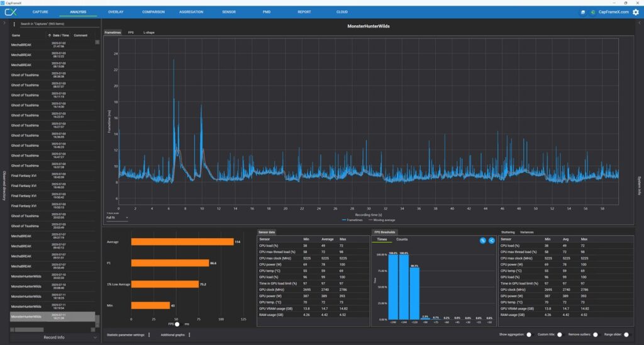Select the first MechaBREAK capture at top

(53, 45)
